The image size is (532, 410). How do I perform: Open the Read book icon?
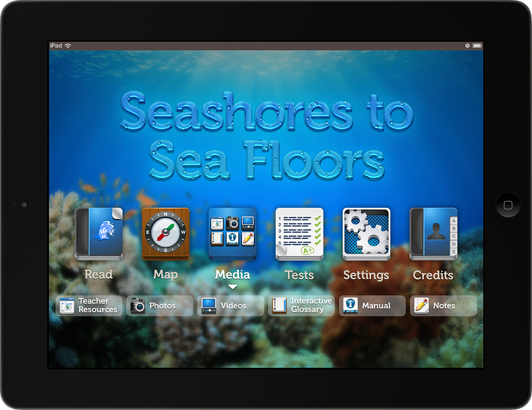coord(99,234)
